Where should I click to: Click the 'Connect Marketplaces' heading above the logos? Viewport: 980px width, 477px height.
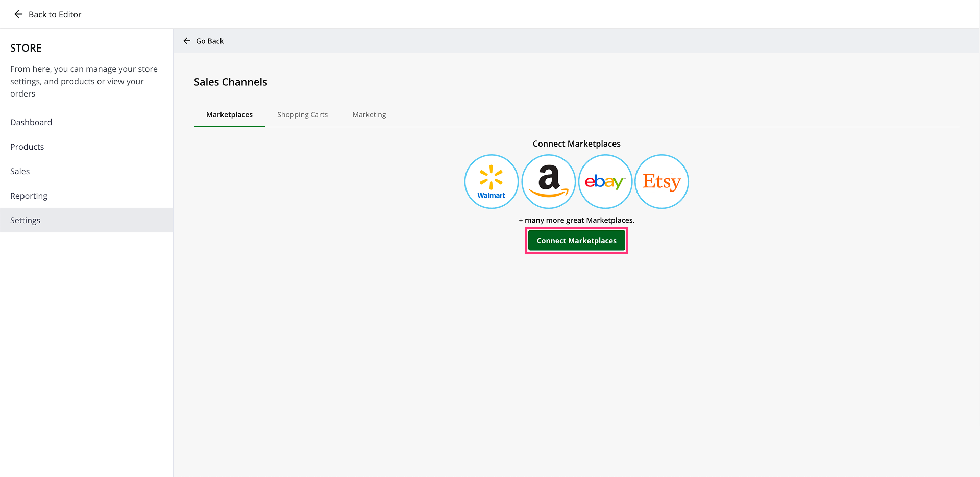[577, 144]
